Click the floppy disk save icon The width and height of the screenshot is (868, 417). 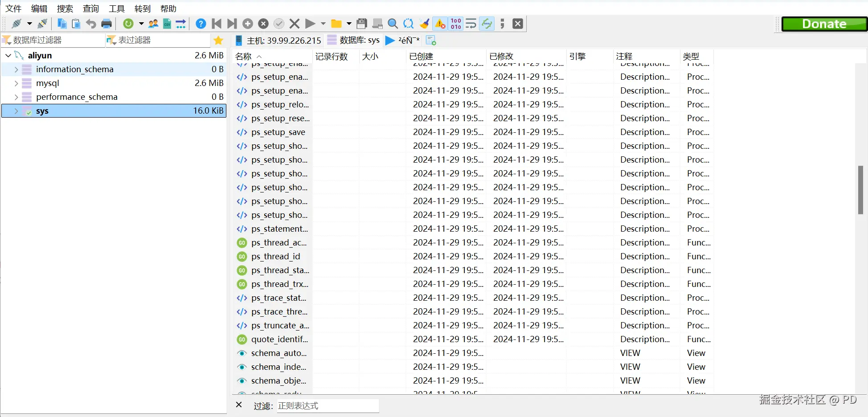point(362,24)
